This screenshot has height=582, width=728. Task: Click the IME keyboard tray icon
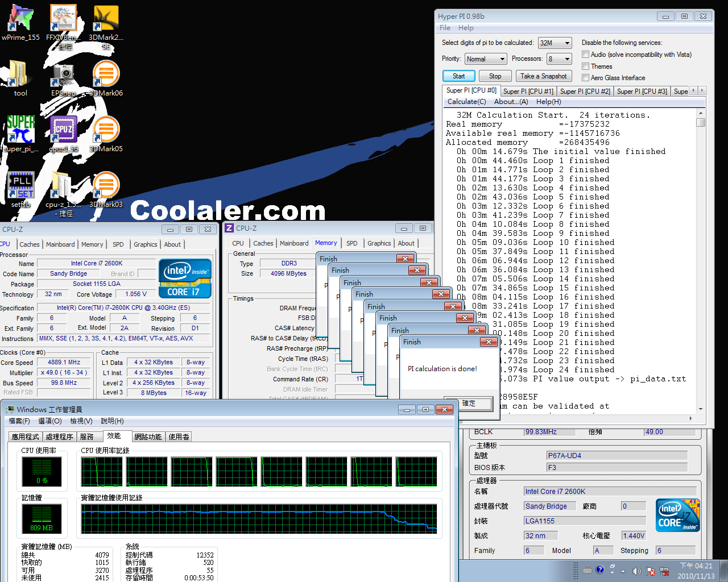(x=587, y=570)
